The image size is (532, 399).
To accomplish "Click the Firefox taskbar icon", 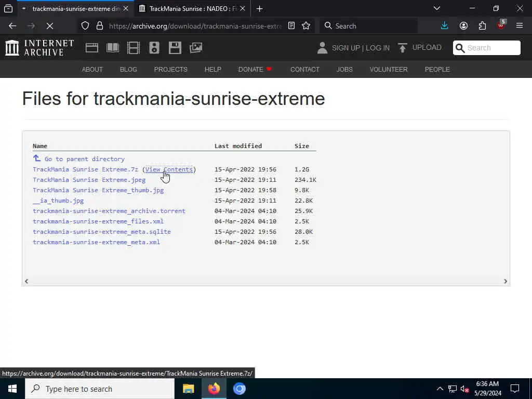I will tap(214, 389).
